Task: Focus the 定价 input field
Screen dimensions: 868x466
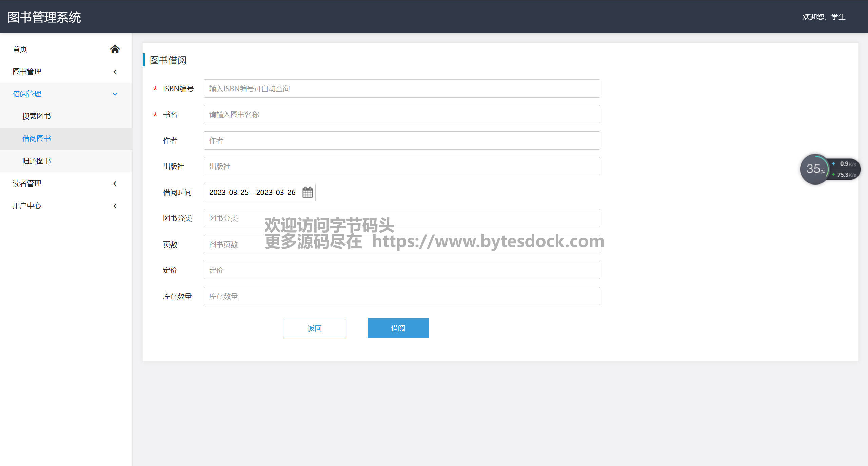Action: 402,270
